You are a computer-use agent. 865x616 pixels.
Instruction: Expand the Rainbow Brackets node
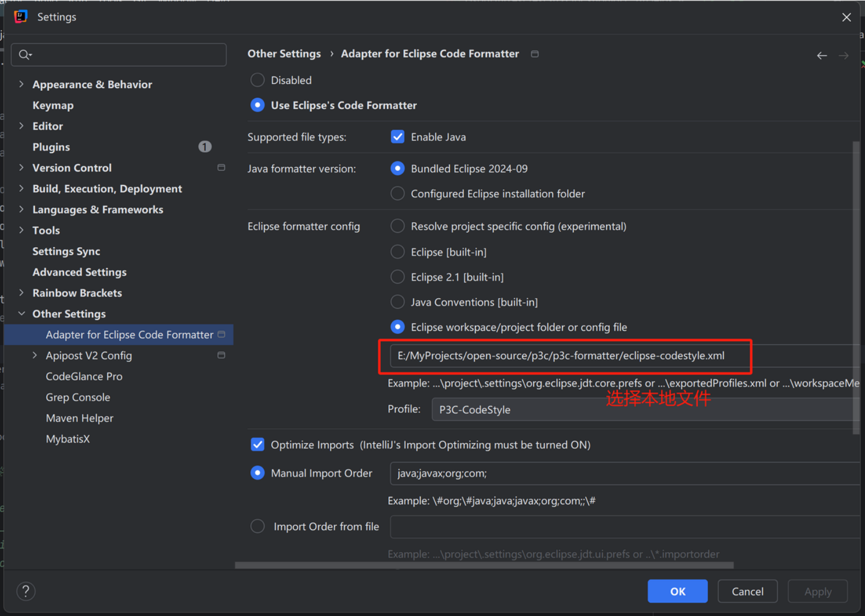(x=22, y=292)
